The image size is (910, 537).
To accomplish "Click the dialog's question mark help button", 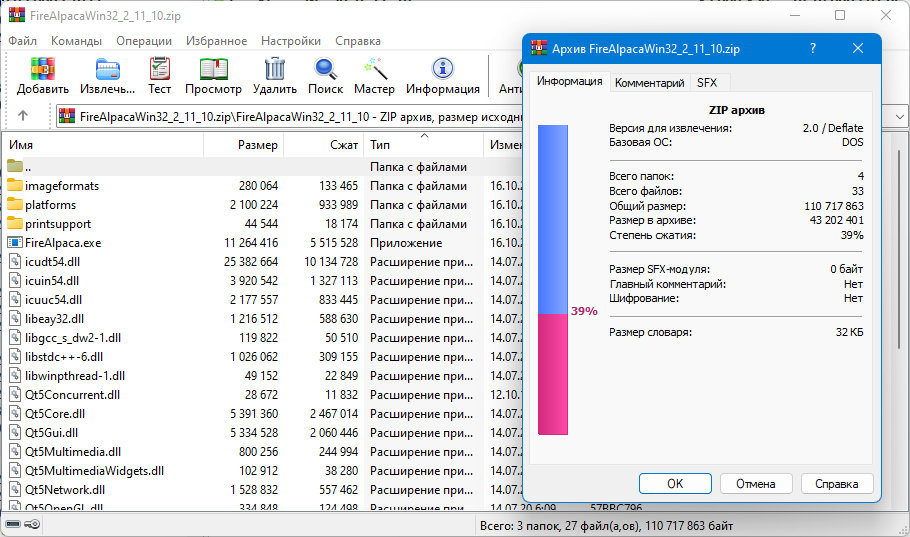I will (812, 48).
